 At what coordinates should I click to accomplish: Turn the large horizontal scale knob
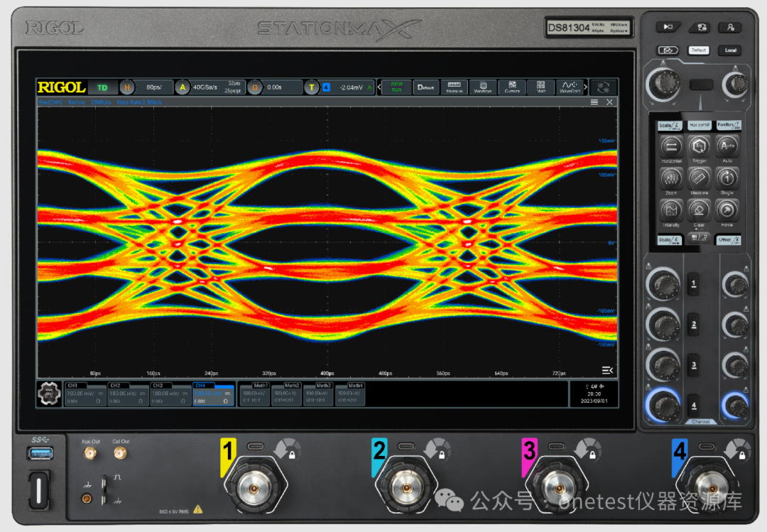click(x=663, y=84)
